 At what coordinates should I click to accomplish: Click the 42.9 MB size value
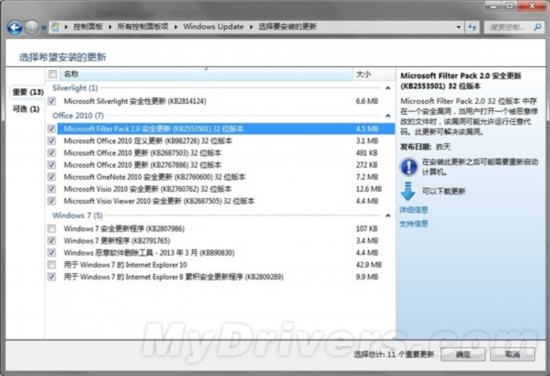[x=368, y=264]
